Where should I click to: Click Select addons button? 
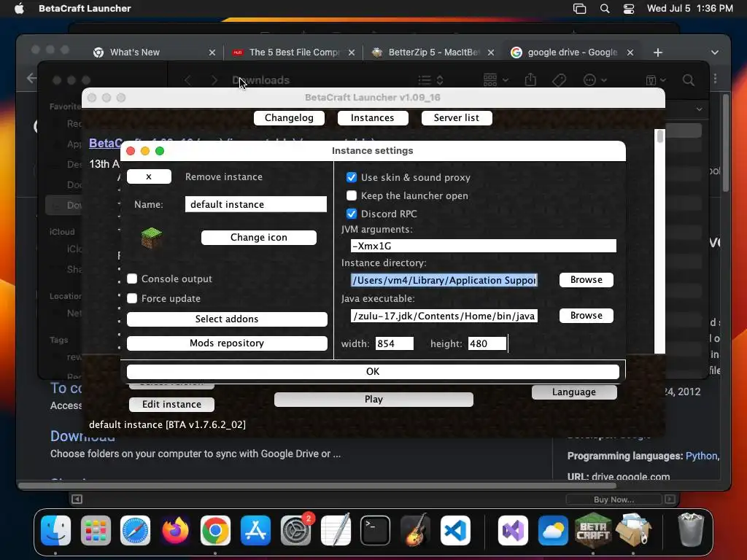point(227,319)
